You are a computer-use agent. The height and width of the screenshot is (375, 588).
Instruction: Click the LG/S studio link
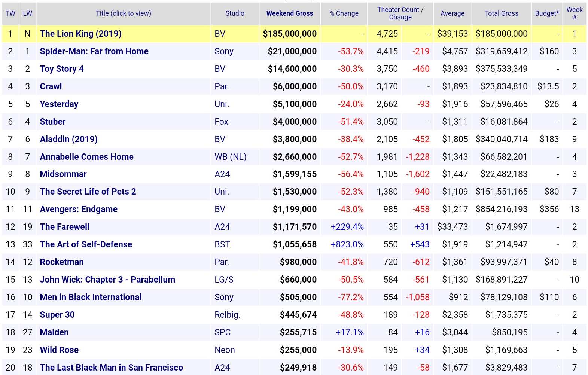tap(224, 280)
